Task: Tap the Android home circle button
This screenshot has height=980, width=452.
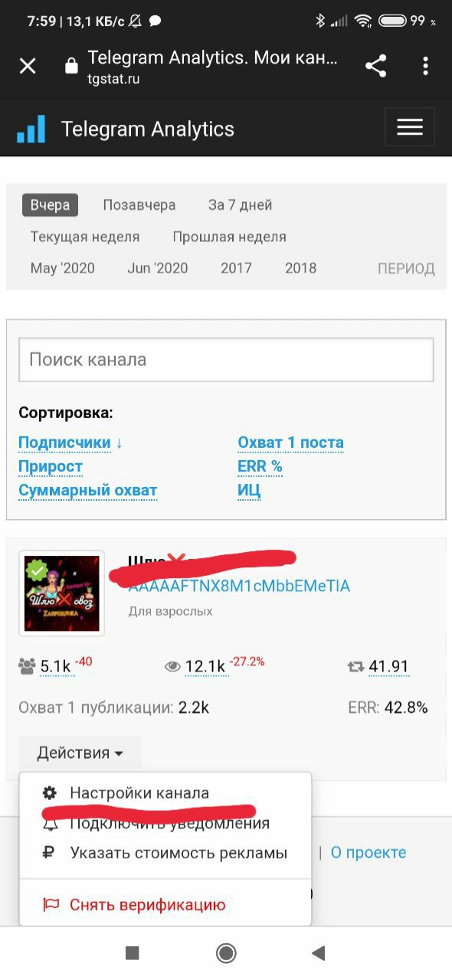Action: (226, 953)
